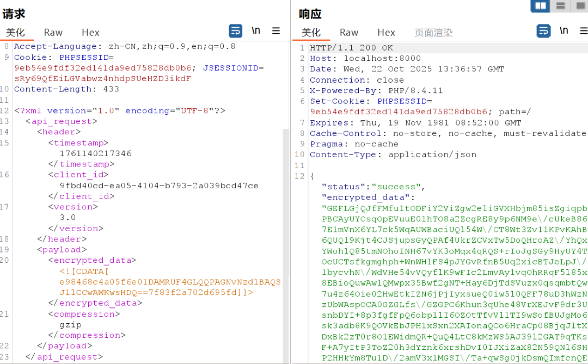This screenshot has height=364, width=588.
Task: Click the closing </payload> tag
Action: pos(64,346)
